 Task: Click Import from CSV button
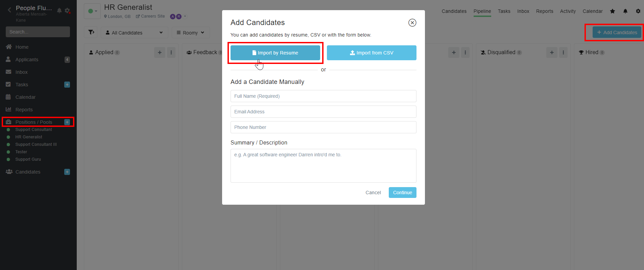tap(372, 53)
